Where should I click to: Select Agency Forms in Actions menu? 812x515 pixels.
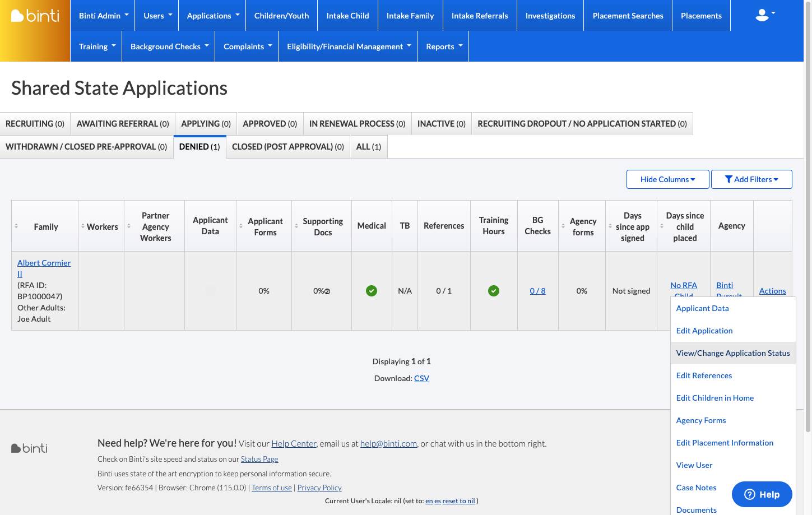pyautogui.click(x=733, y=420)
